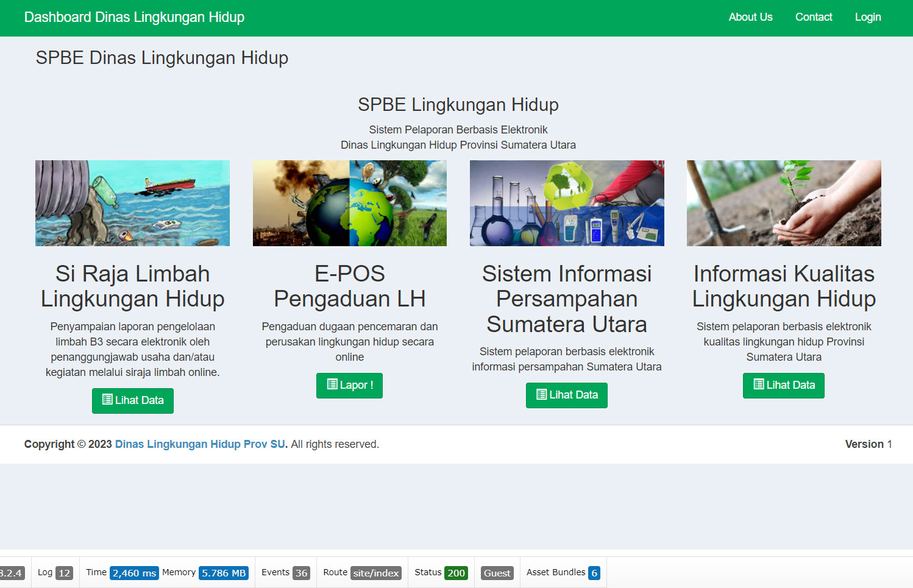The image size is (913, 588).
Task: Click the list icon on Lapor button
Action: point(332,384)
